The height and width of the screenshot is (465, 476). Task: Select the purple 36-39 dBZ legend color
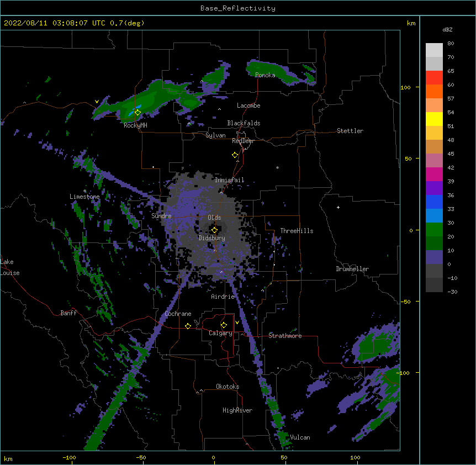tap(434, 188)
